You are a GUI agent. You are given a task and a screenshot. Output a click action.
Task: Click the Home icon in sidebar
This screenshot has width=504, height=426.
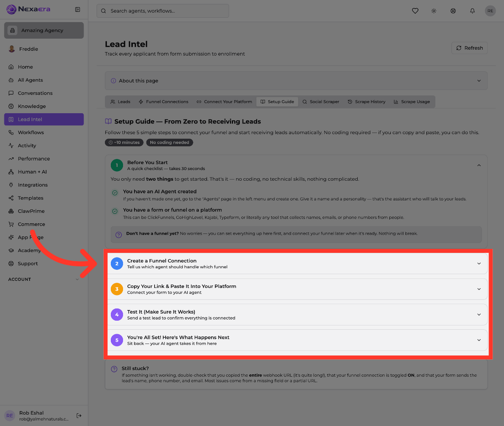coord(11,67)
